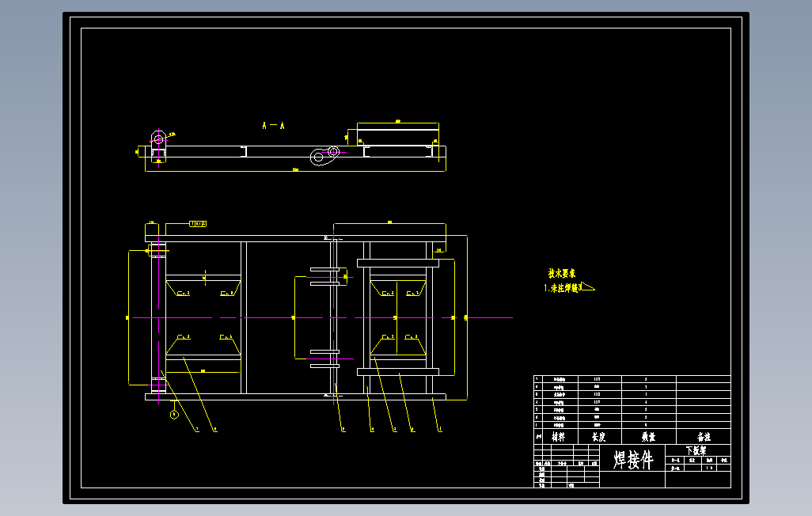Click the '焊接件' title block text
This screenshot has height=516, width=812.
point(633,460)
